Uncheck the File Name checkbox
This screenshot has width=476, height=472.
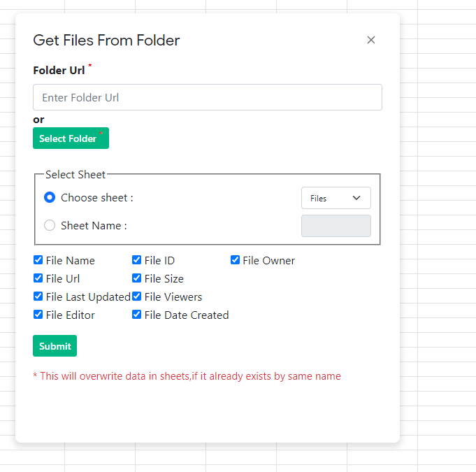38,260
